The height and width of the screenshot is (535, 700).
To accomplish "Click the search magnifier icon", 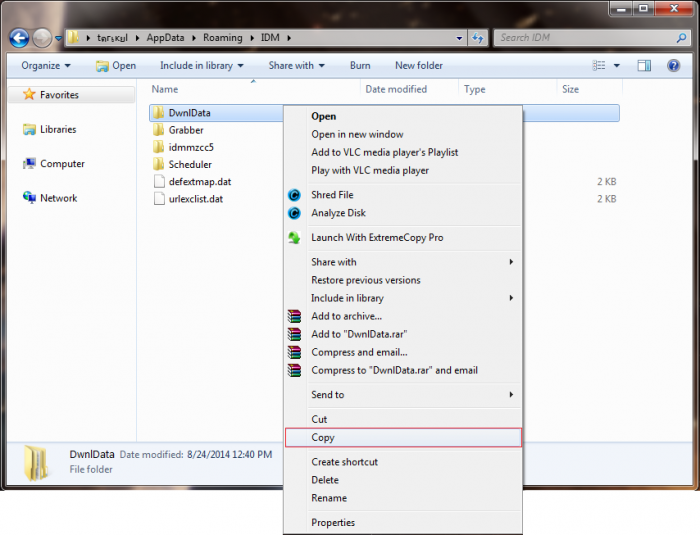I will click(x=681, y=38).
